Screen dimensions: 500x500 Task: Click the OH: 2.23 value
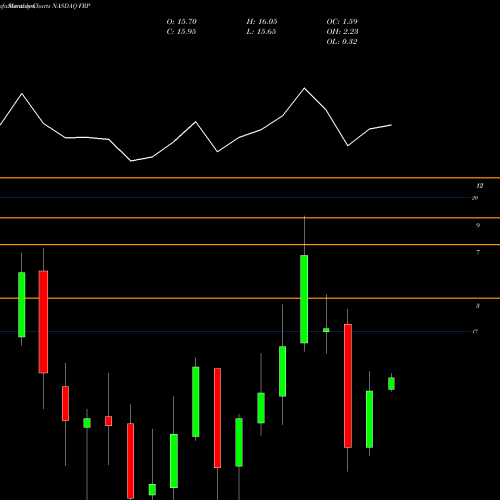pos(342,32)
